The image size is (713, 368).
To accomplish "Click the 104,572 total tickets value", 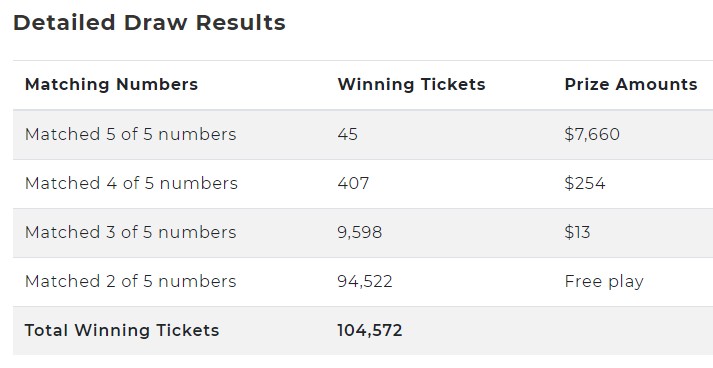I will point(370,330).
